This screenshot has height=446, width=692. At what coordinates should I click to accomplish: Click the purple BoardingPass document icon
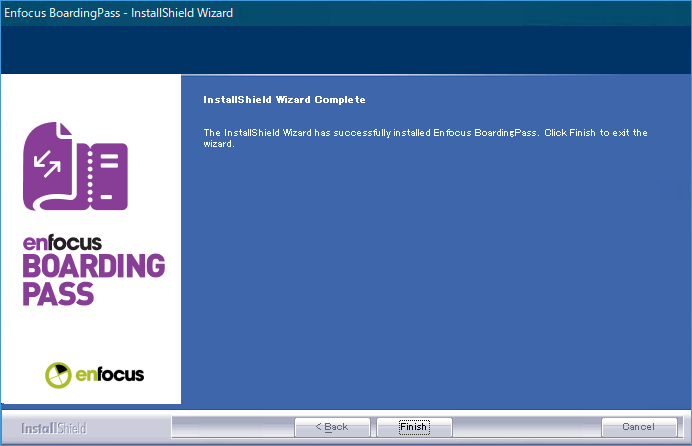(x=75, y=166)
